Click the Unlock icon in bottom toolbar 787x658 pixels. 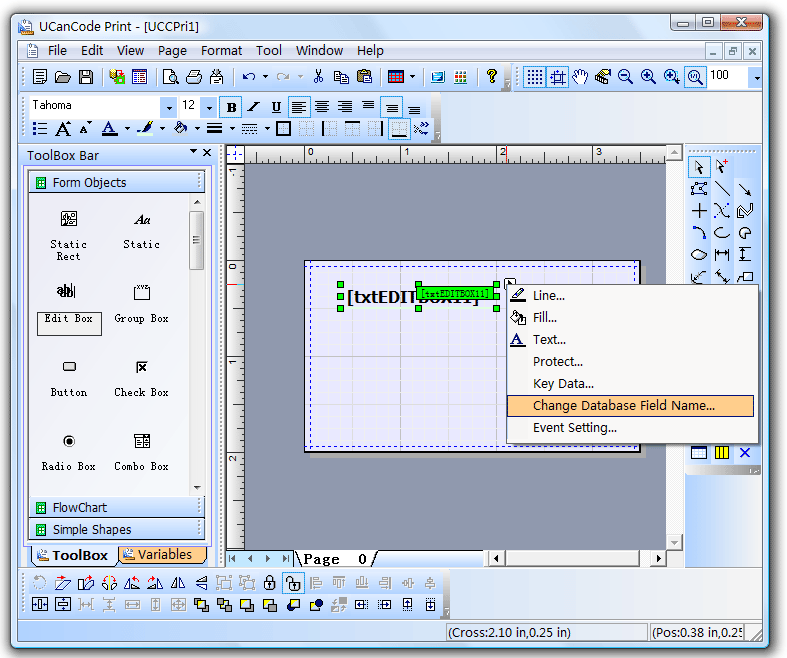[293, 583]
